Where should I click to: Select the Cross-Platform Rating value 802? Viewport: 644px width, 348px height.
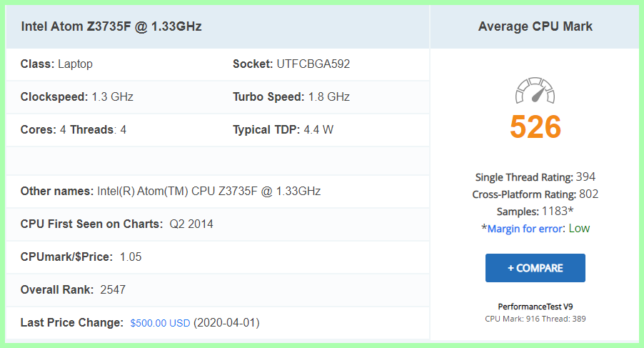point(589,194)
